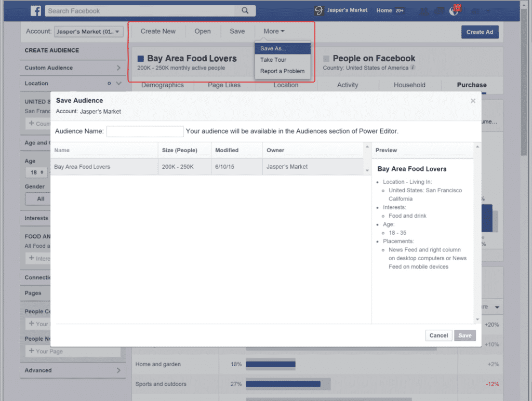Expand the Advanced section
Image resolution: width=532 pixels, height=401 pixels.
tap(73, 370)
